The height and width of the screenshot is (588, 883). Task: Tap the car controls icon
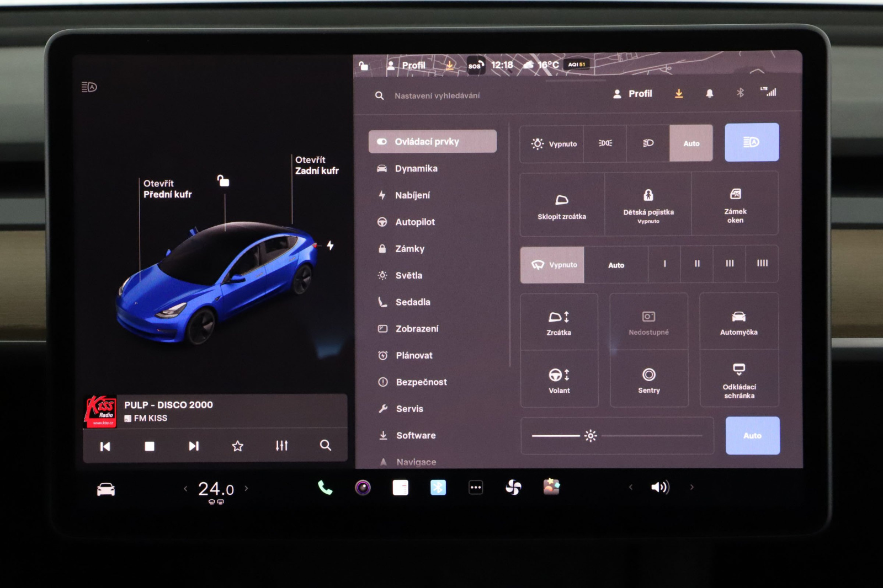pyautogui.click(x=106, y=489)
